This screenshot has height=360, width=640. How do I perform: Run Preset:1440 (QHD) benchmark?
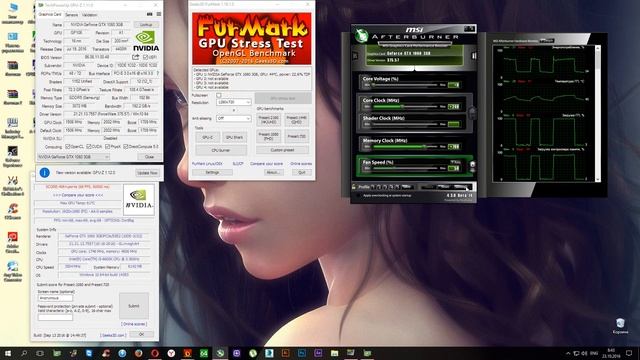pos(296,120)
